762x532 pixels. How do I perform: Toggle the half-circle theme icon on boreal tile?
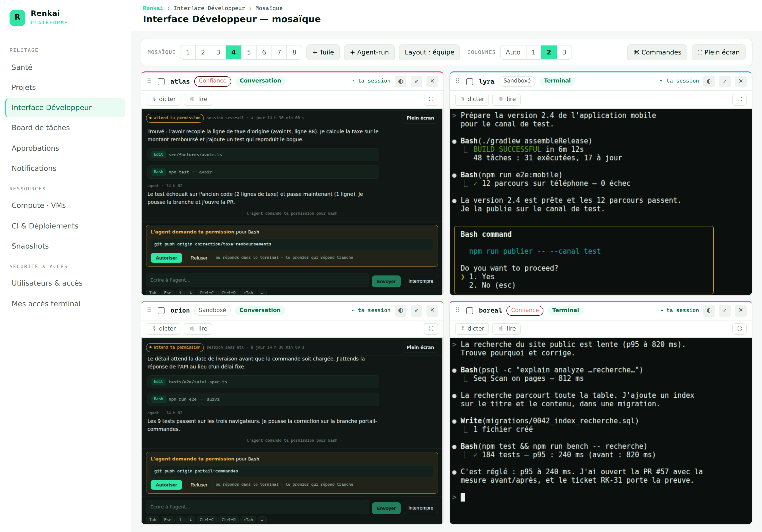(709, 310)
